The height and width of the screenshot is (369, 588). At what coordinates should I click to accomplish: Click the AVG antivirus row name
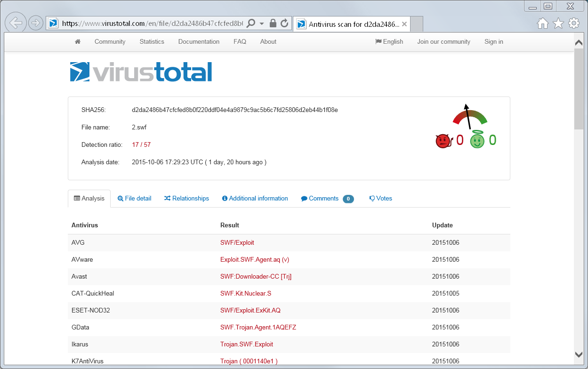coord(78,242)
